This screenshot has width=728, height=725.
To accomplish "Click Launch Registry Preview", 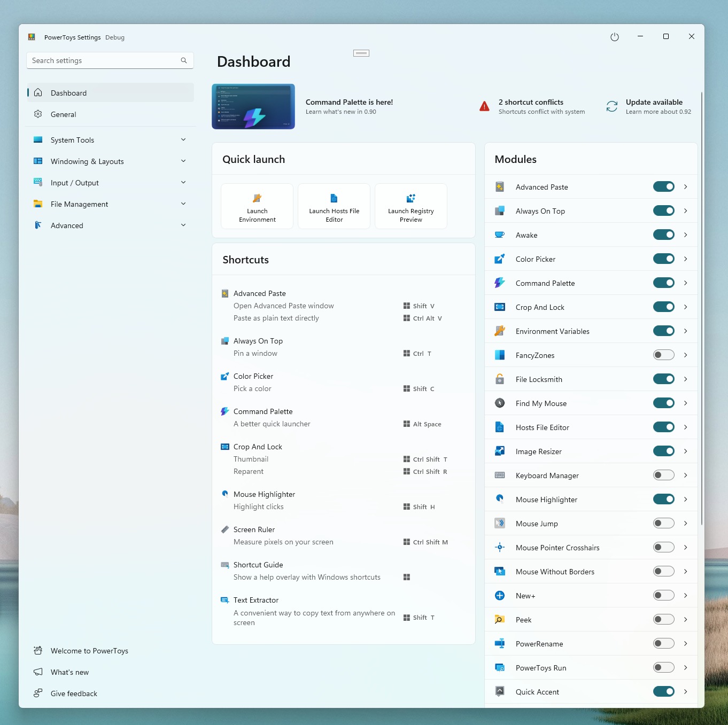I will (411, 206).
